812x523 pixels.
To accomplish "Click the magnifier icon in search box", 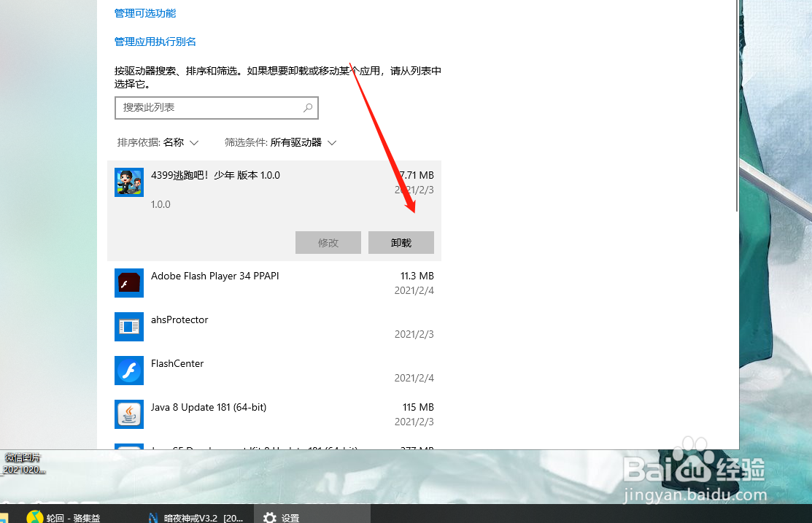I will point(308,108).
